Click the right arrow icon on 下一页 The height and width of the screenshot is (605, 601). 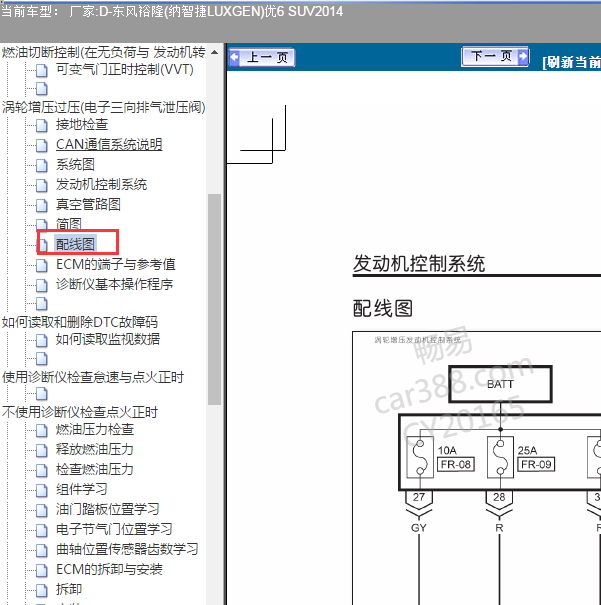[x=523, y=56]
